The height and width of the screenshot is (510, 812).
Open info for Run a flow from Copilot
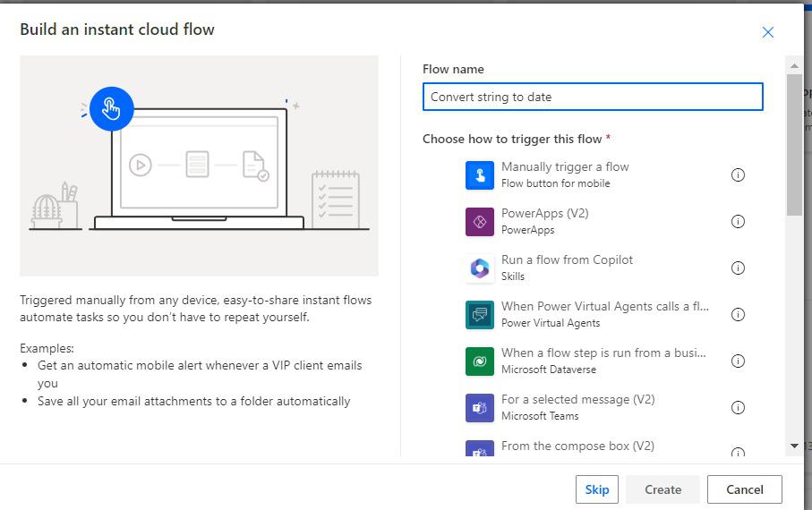click(738, 268)
